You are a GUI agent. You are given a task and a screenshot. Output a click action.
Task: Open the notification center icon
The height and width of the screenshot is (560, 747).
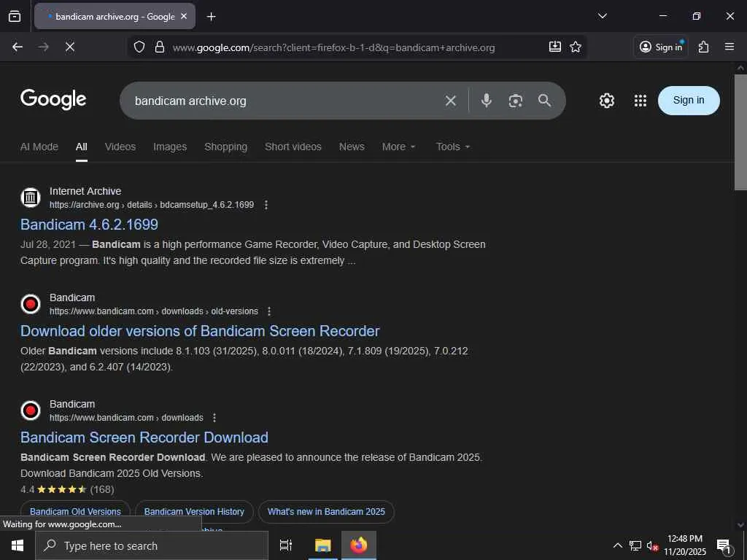(724, 546)
